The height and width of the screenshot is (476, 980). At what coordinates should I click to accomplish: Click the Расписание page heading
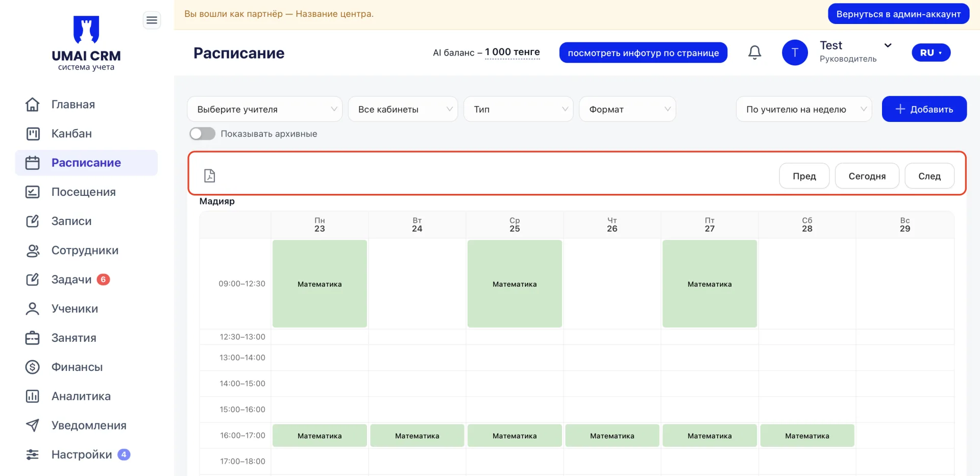tap(239, 53)
